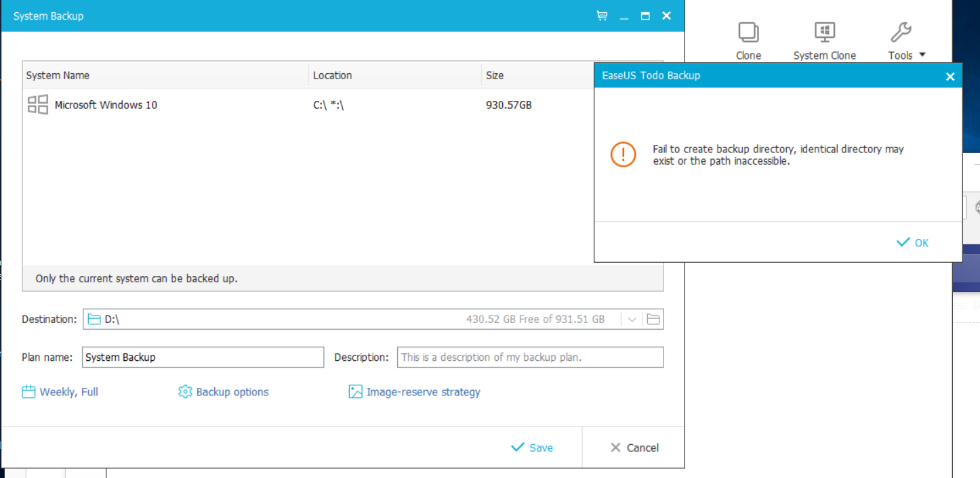Close the System Backup window
The height and width of the screenshot is (478, 980).
click(x=667, y=16)
